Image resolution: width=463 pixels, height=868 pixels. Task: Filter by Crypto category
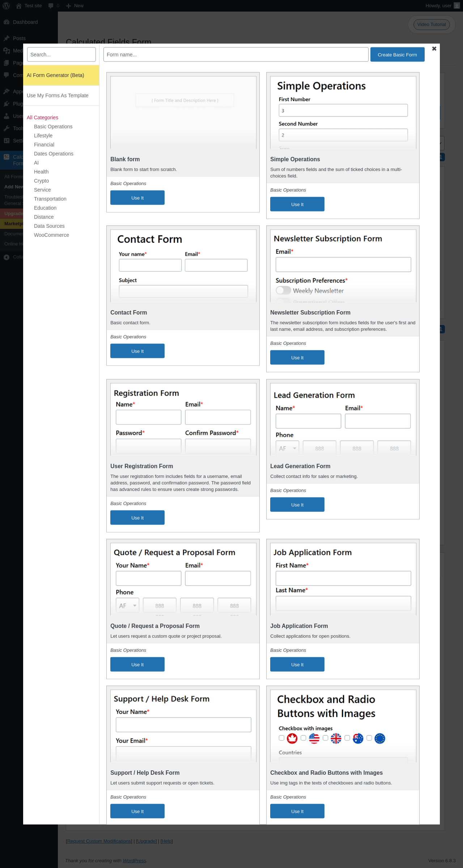41,181
